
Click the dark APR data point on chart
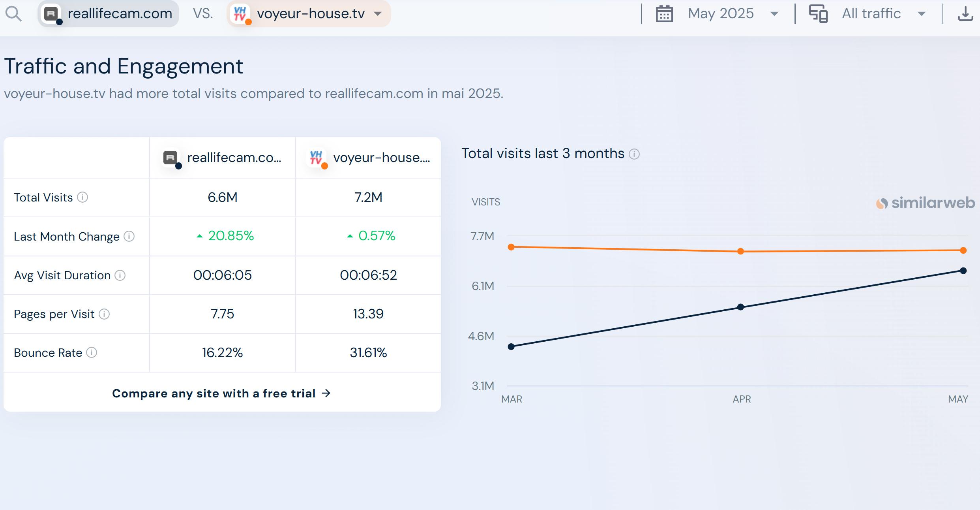pyautogui.click(x=740, y=307)
